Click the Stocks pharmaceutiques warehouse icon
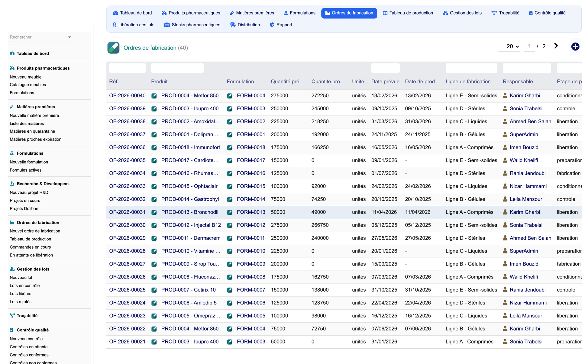The image size is (588, 364). (167, 25)
